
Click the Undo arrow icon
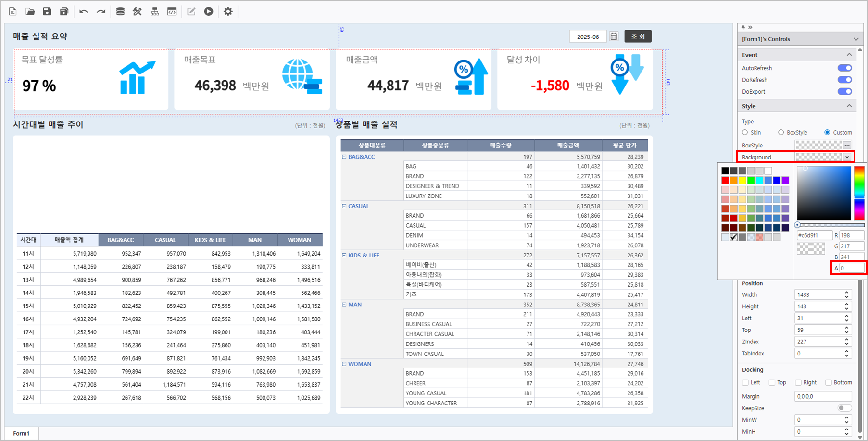click(84, 12)
